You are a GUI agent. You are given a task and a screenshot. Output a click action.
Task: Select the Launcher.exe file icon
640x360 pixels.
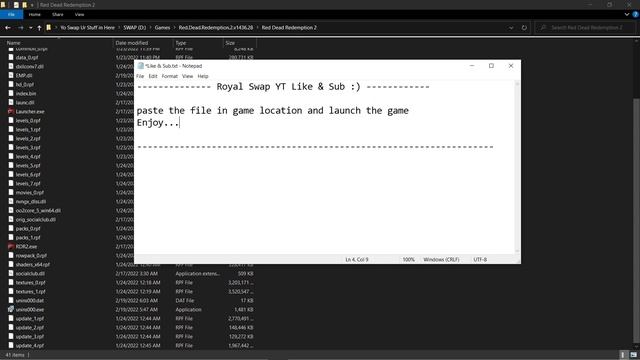click(x=11, y=111)
